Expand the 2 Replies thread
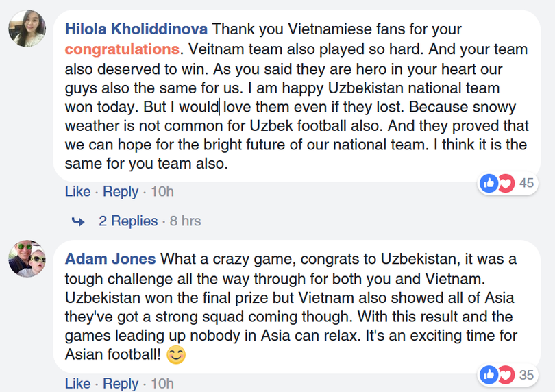 (x=128, y=221)
